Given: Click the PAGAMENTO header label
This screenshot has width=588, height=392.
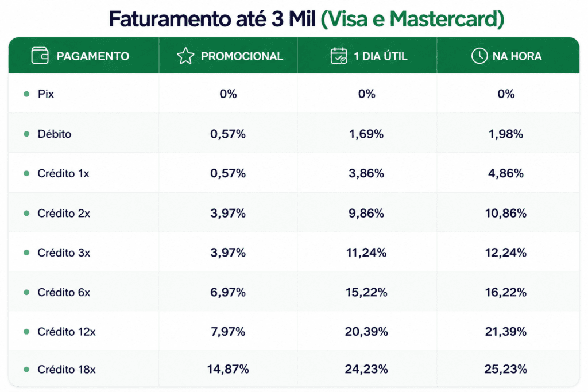Looking at the screenshot, I should pos(93,56).
